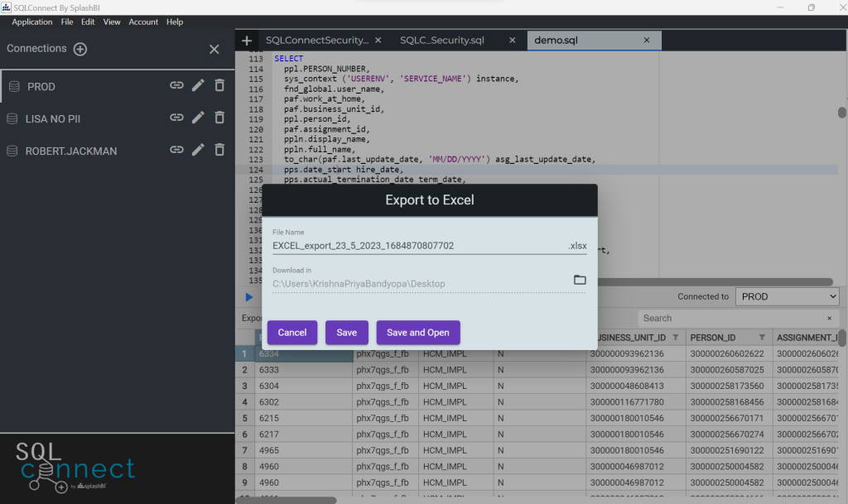
Task: Edit the PROD connection using the pencil icon
Action: [198, 85]
